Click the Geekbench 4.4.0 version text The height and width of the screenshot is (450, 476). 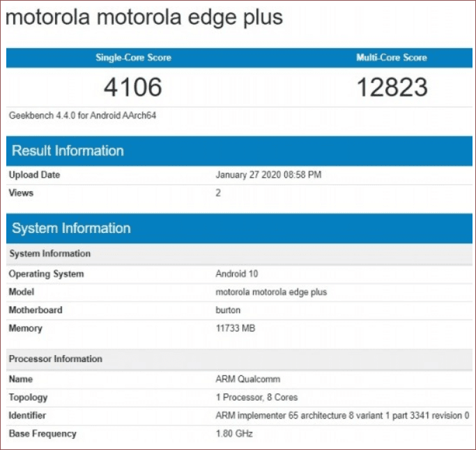tap(82, 115)
